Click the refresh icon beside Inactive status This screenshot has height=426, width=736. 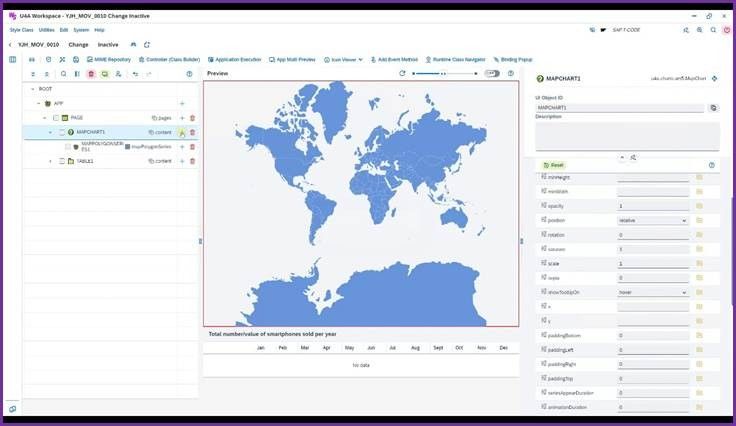tap(147, 45)
